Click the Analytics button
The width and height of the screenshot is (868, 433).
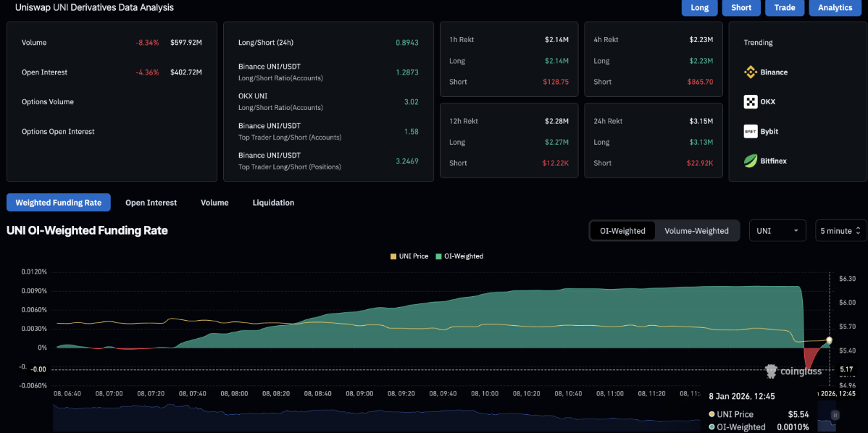point(835,7)
